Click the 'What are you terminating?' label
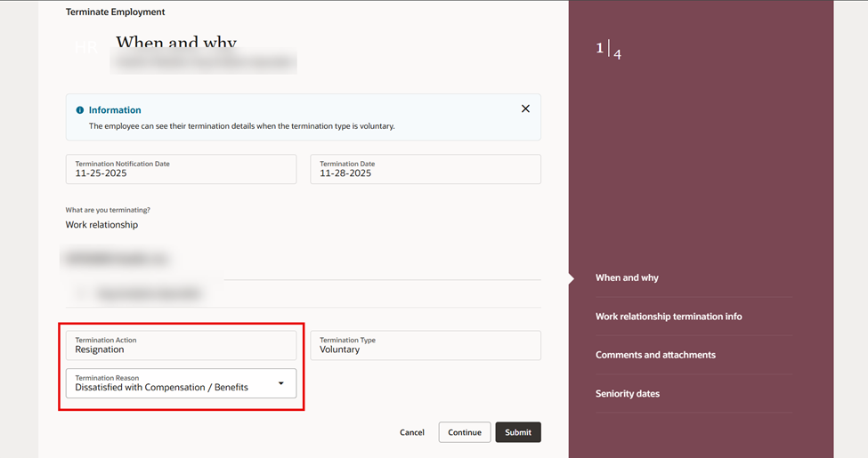Viewport: 868px width, 458px height. (x=108, y=210)
